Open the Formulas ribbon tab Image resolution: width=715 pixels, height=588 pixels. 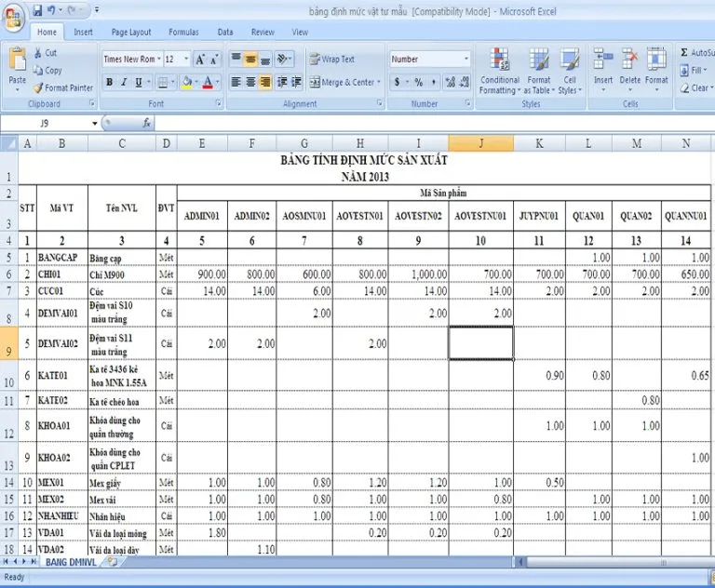pyautogui.click(x=183, y=32)
